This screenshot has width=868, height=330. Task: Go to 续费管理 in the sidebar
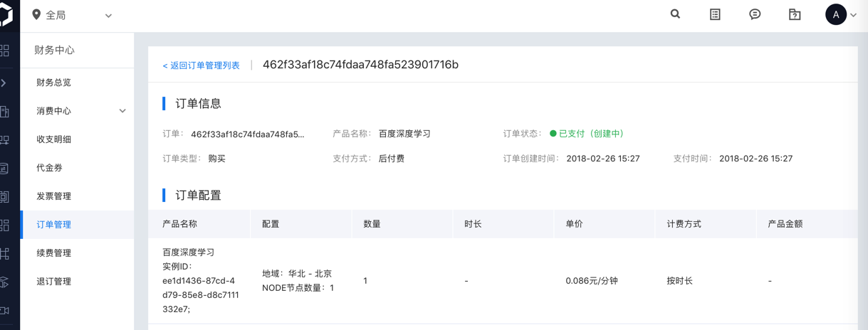click(x=54, y=253)
